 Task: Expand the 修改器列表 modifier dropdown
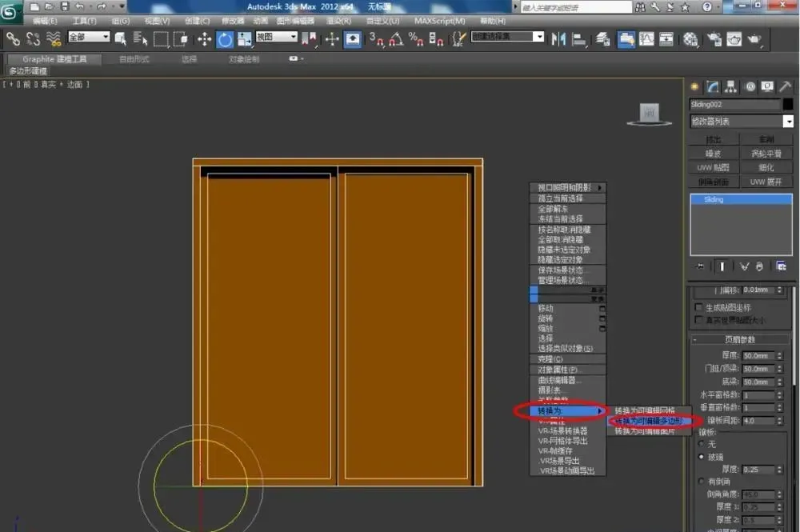click(742, 122)
